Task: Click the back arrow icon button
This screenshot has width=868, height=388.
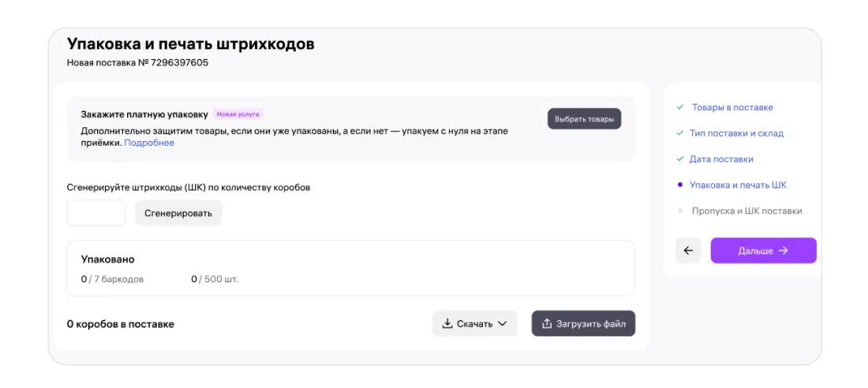Action: click(x=688, y=251)
